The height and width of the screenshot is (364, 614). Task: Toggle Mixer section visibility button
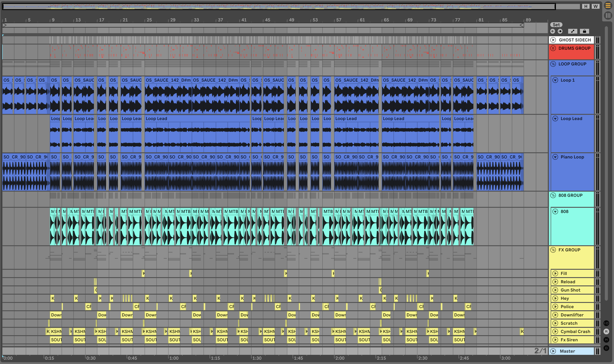tap(606, 340)
